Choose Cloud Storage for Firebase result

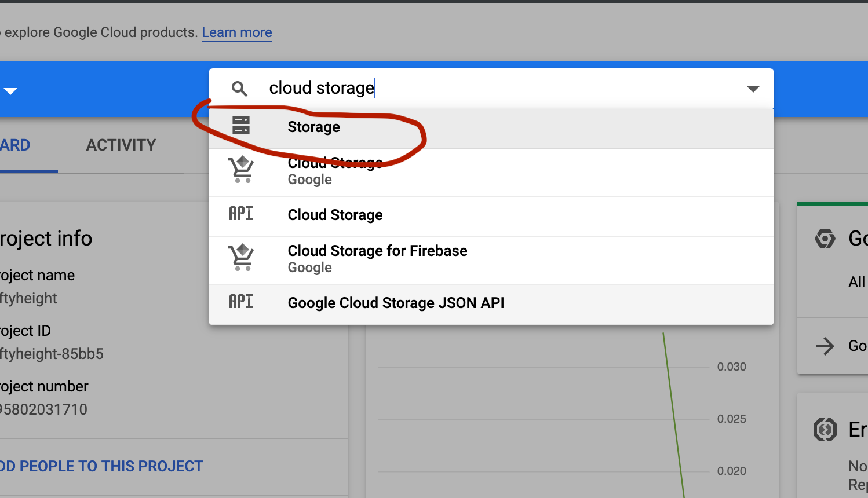pos(377,251)
